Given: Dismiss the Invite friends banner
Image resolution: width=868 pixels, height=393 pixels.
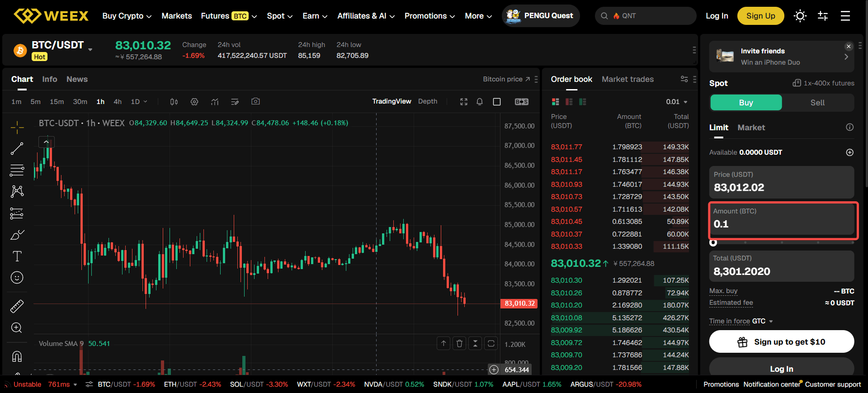Looking at the screenshot, I should point(849,46).
